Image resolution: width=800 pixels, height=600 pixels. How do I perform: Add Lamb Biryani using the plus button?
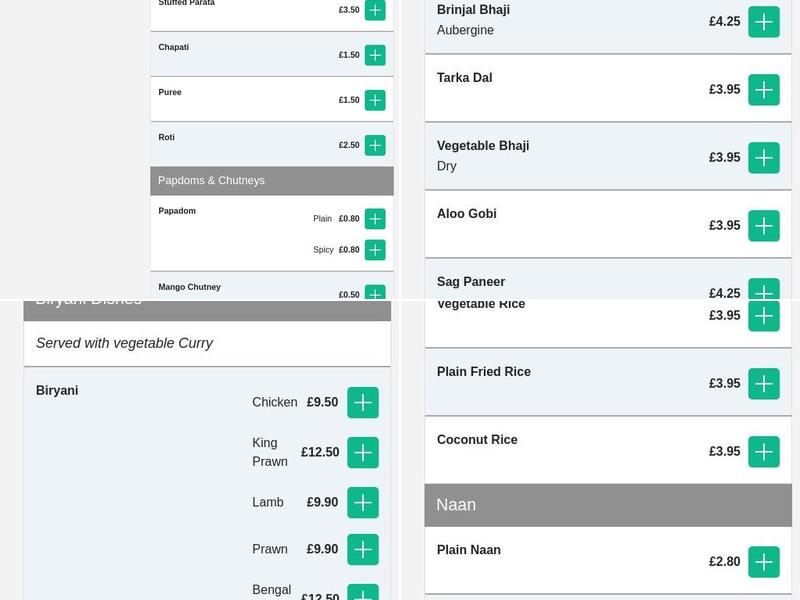click(363, 502)
